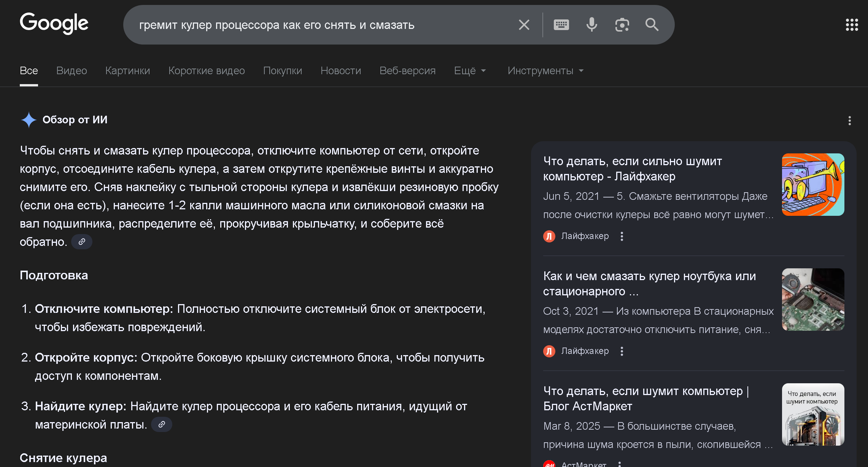Clear the search query with X icon

(x=524, y=25)
